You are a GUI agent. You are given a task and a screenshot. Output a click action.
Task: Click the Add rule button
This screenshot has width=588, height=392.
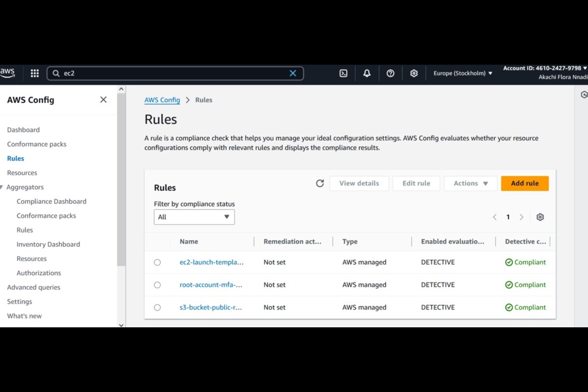pos(525,183)
